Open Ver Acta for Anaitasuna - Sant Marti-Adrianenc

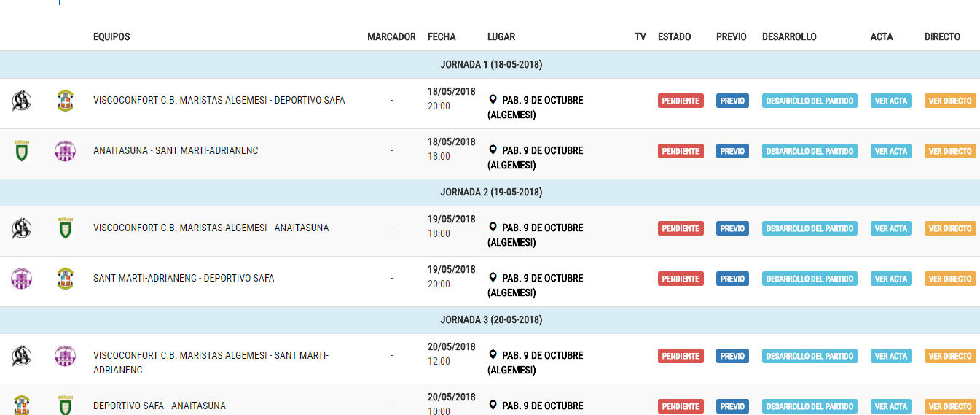point(890,151)
